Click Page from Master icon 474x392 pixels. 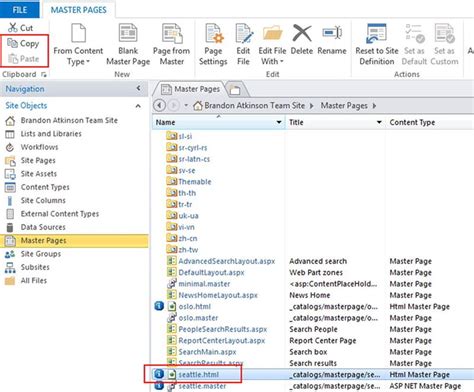tap(172, 33)
